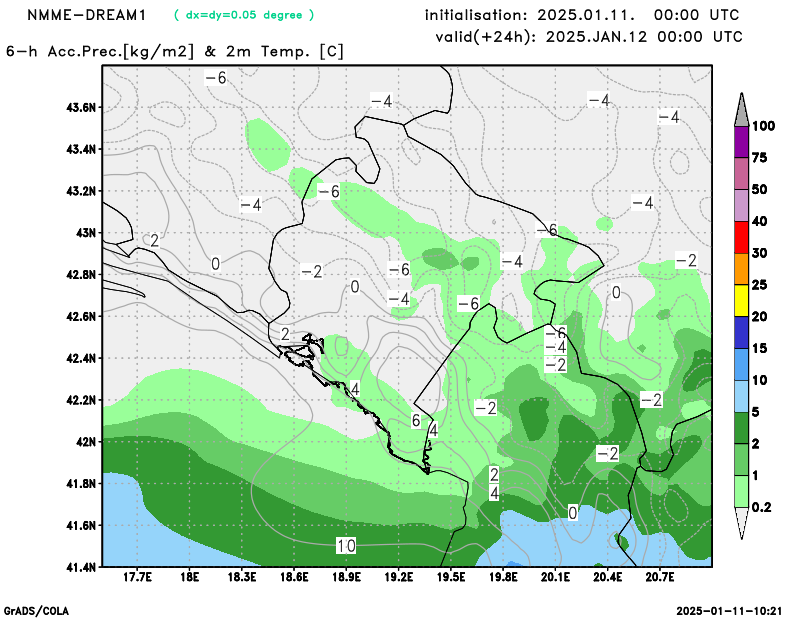Click the GrADS/COLA credit text
The image size is (800, 618).
[36, 611]
